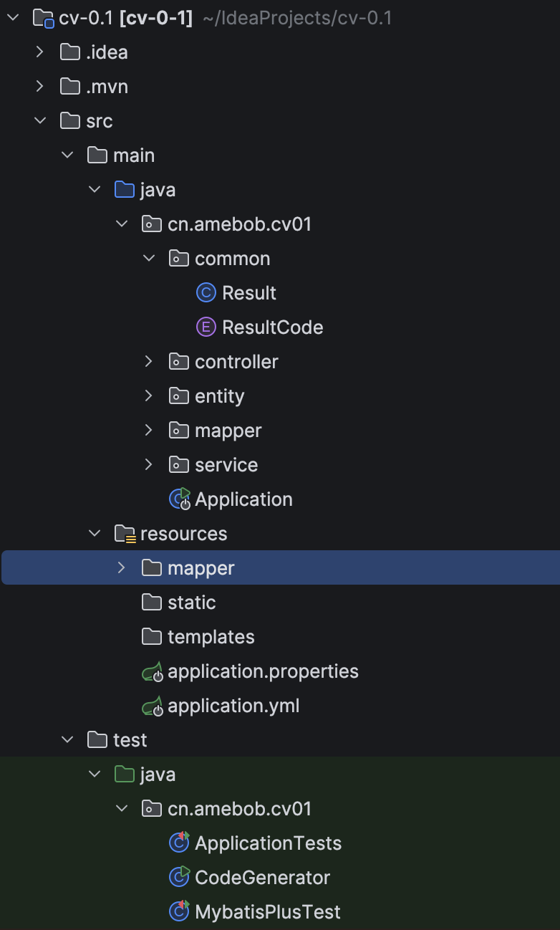
Task: Click the CodeGenerator class icon
Action: pos(179,877)
